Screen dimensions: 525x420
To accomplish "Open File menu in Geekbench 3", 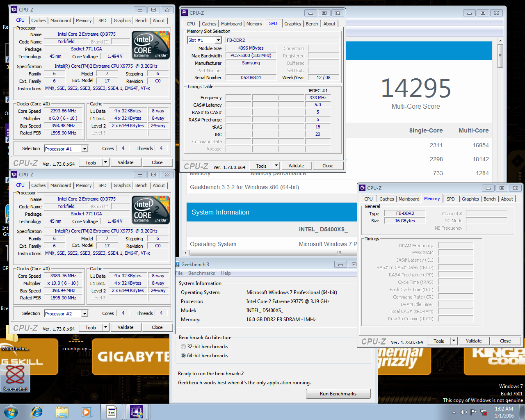I will coord(179,273).
